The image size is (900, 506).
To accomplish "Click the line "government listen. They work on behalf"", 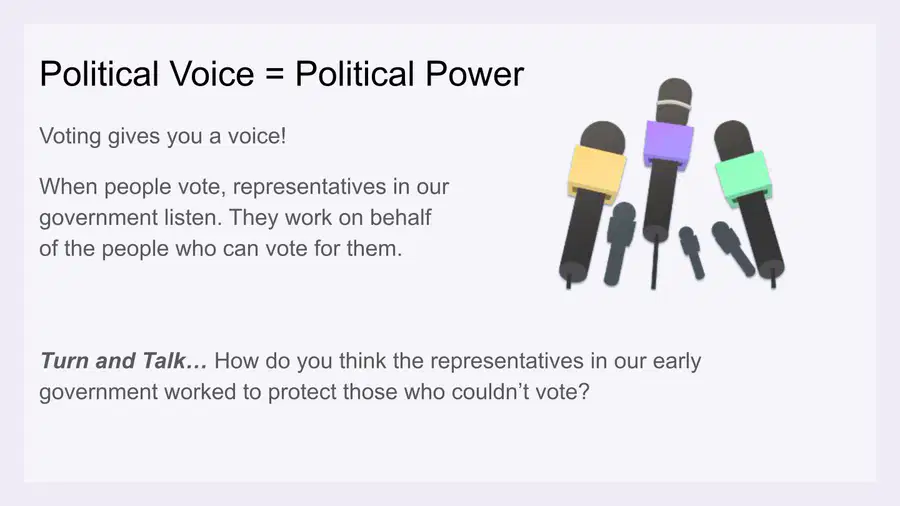I will pos(235,218).
